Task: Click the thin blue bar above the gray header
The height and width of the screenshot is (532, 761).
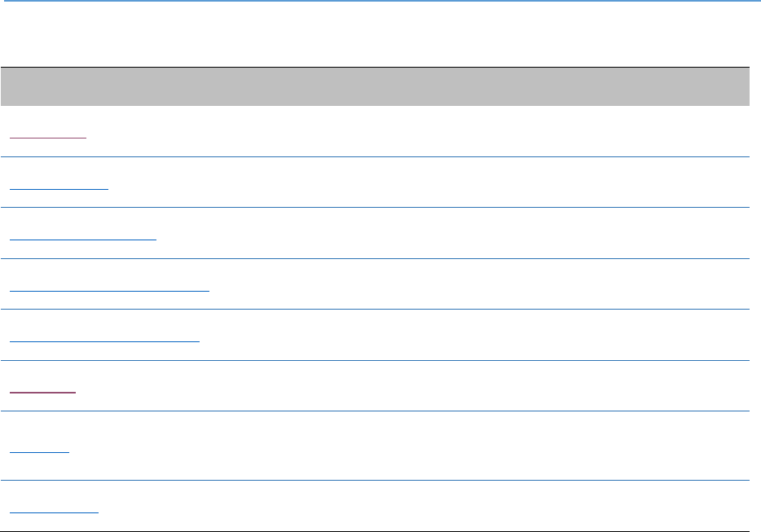Action: (382, 1)
